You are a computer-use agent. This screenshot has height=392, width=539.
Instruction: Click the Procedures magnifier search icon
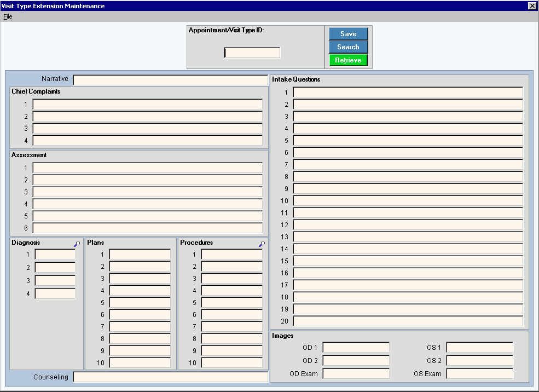click(x=262, y=244)
